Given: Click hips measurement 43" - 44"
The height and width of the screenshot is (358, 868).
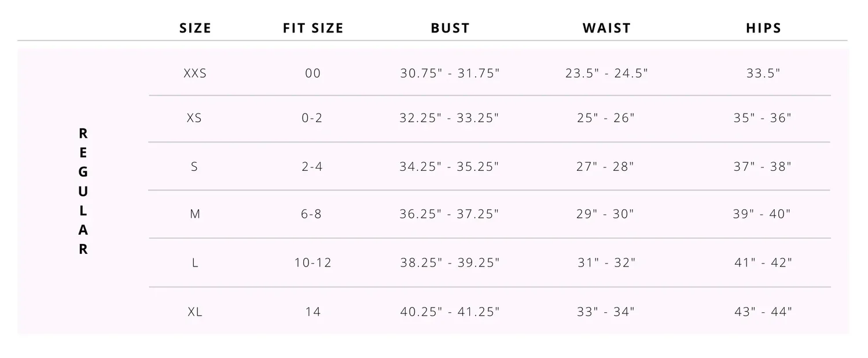Looking at the screenshot, I should pos(763,312).
